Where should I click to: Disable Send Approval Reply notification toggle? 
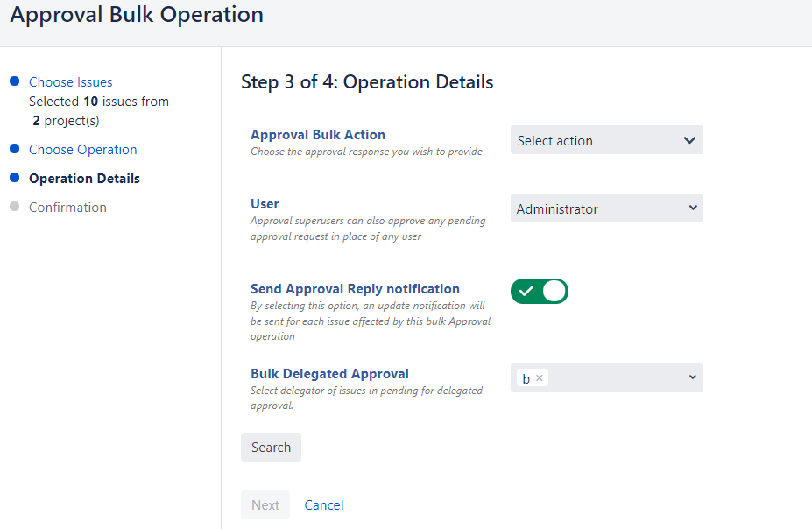pyautogui.click(x=540, y=291)
